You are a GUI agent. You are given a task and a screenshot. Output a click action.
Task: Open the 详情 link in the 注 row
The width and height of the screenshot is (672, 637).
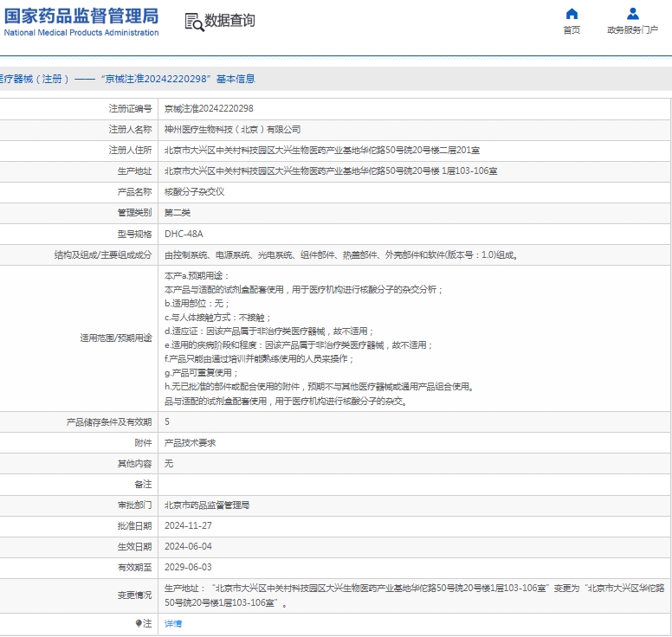click(173, 624)
